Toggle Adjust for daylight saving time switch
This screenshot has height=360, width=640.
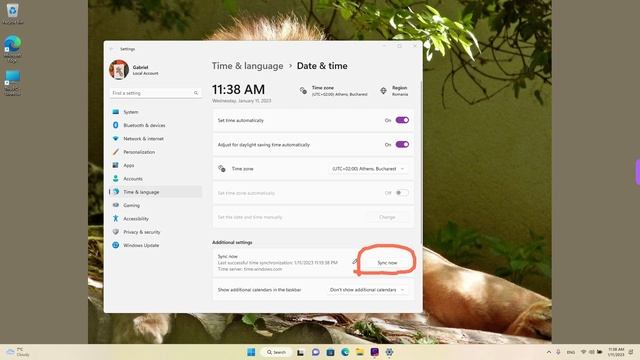pyautogui.click(x=402, y=144)
